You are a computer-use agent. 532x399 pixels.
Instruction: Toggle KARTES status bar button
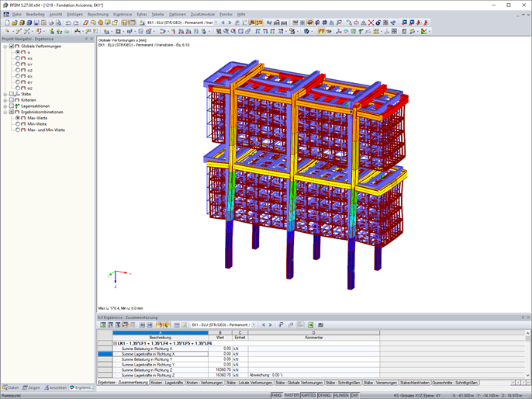(x=309, y=396)
